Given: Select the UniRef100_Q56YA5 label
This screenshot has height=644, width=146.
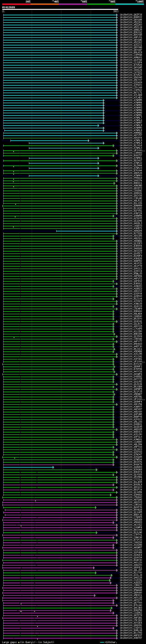Looking at the screenshot, I should [x=131, y=77].
